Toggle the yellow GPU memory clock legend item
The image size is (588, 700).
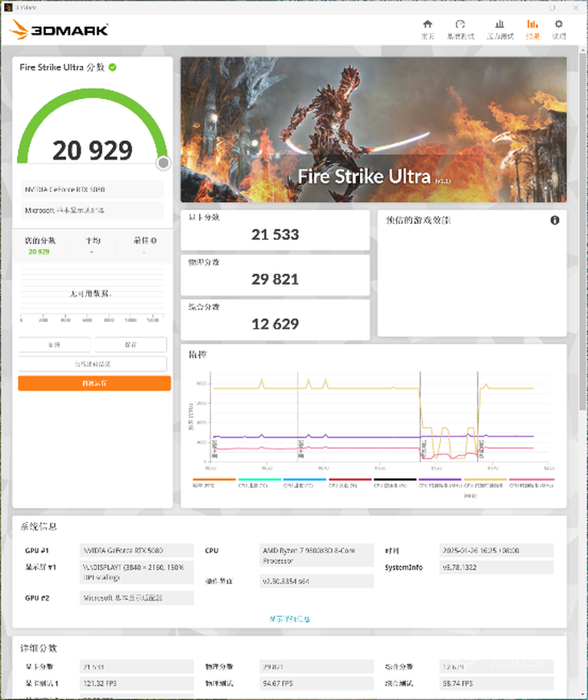[x=486, y=487]
